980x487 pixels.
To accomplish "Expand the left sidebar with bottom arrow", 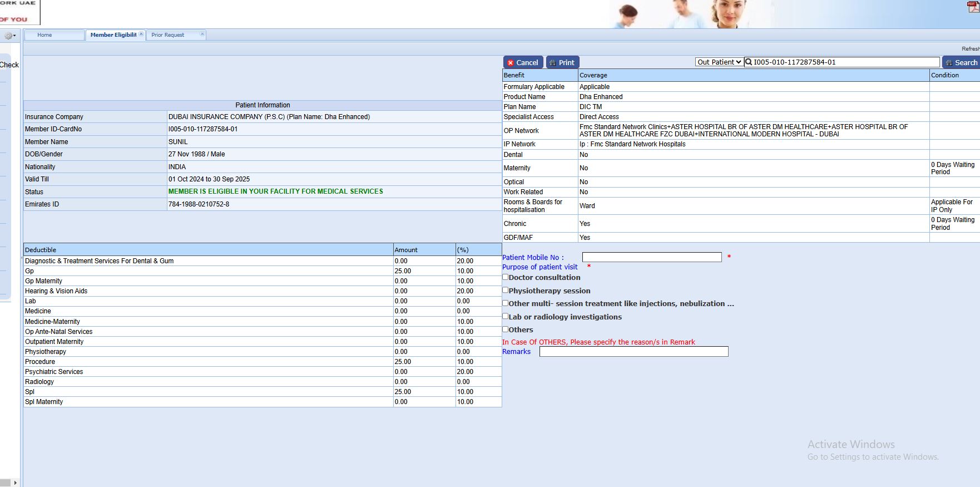I will tap(15, 483).
